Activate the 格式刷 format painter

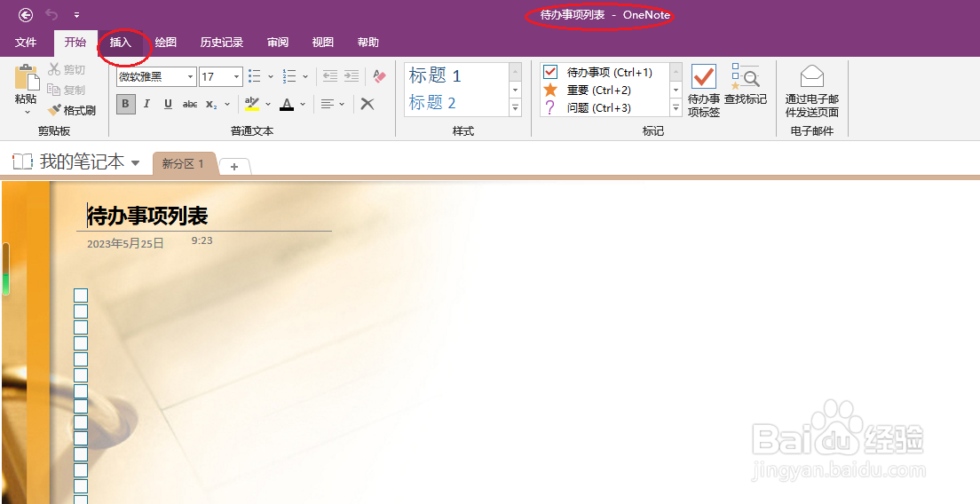pyautogui.click(x=71, y=111)
